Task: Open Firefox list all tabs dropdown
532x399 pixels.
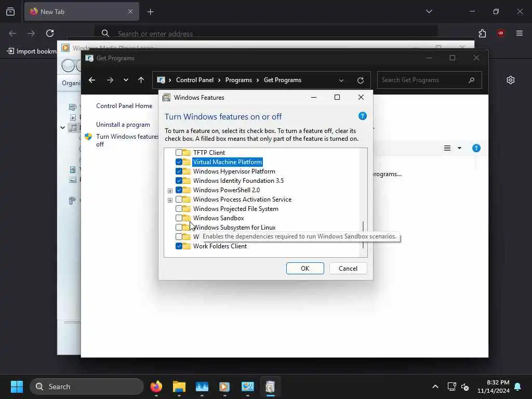Action: pyautogui.click(x=429, y=11)
